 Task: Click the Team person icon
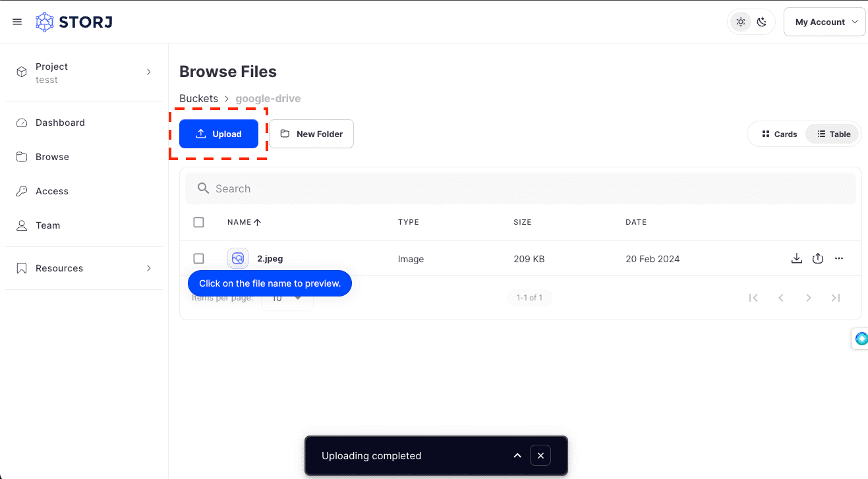22,225
